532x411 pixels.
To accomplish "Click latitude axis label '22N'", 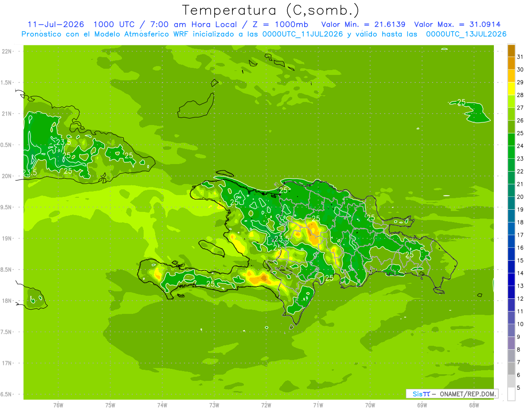I will point(8,51).
